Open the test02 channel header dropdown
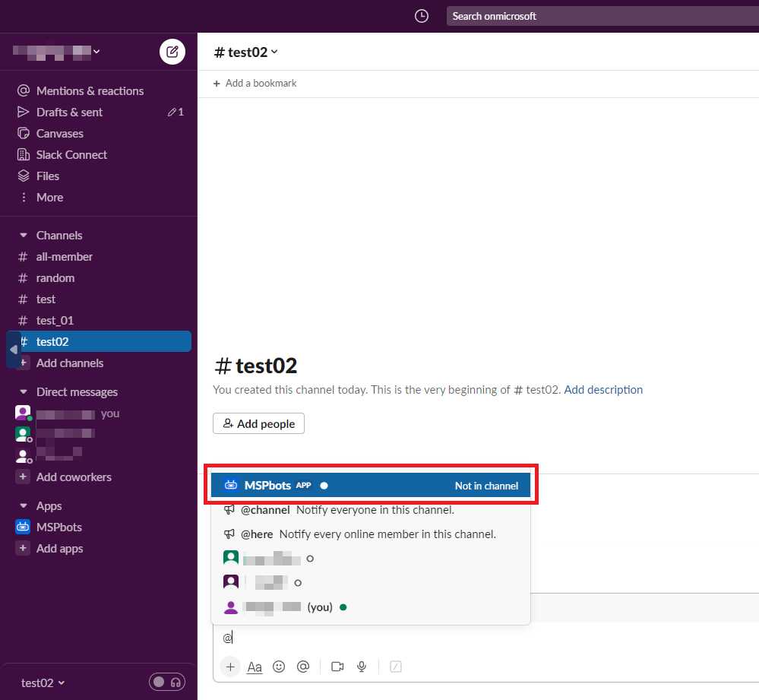The width and height of the screenshot is (759, 700). (245, 52)
